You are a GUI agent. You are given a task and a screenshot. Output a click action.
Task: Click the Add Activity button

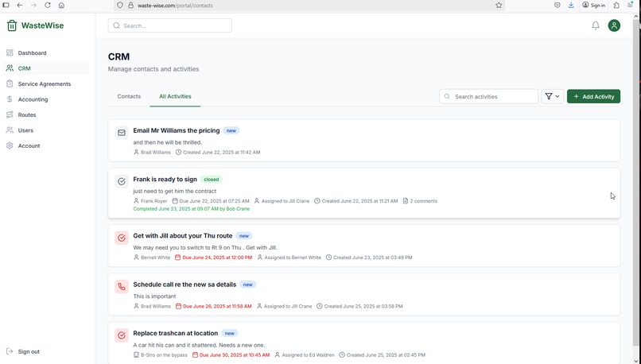click(593, 96)
